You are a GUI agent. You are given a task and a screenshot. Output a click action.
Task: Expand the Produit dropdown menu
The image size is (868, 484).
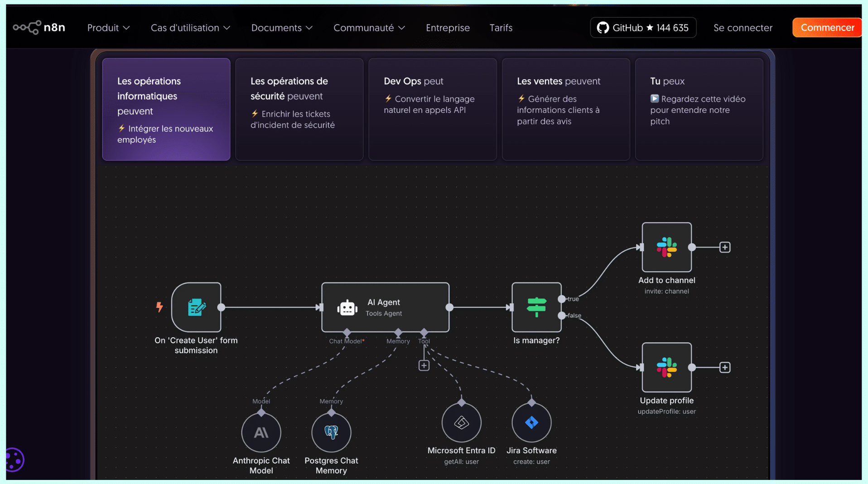pyautogui.click(x=108, y=28)
